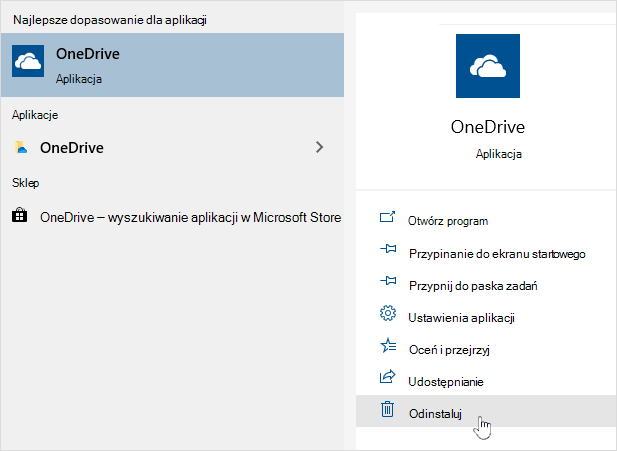Click the OneDrive title in the preview pane
Image resolution: width=617 pixels, height=451 pixels.
point(488,127)
